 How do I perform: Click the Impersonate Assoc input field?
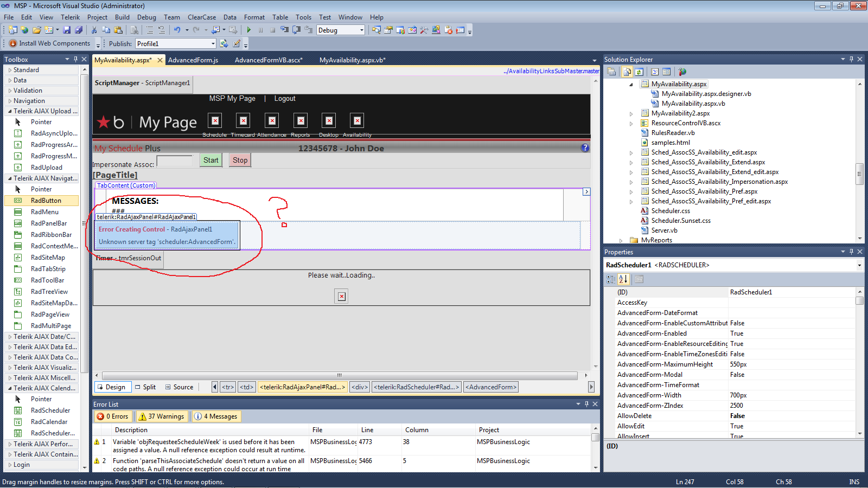tap(175, 161)
